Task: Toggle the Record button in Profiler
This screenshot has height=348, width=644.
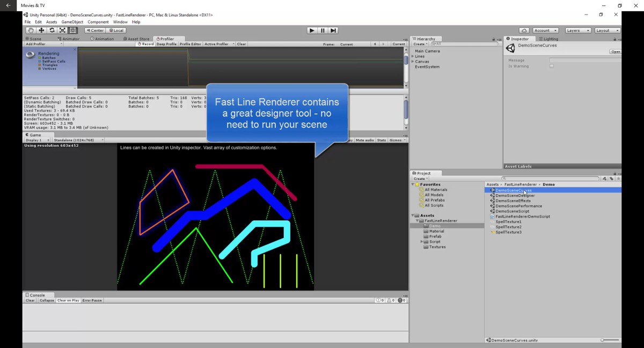Action: (145, 44)
